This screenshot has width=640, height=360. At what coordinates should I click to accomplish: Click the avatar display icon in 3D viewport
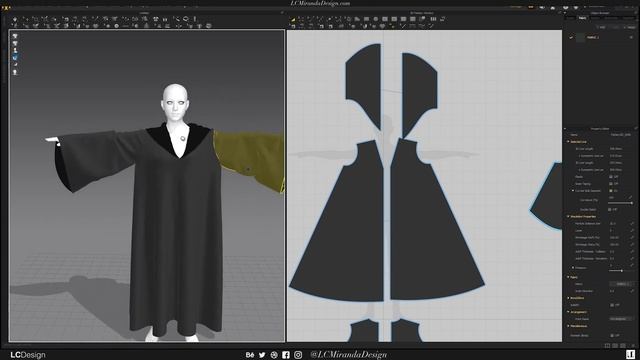point(15,50)
